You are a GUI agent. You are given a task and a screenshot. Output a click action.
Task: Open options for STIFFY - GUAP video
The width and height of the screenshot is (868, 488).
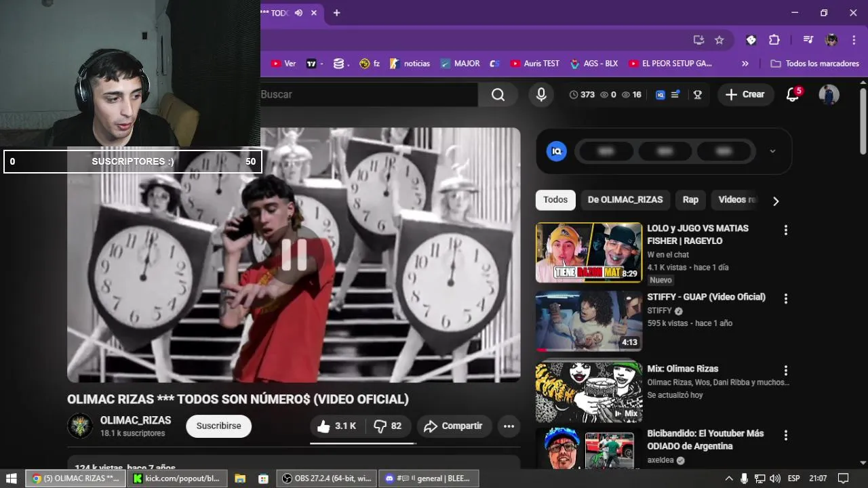click(x=786, y=299)
